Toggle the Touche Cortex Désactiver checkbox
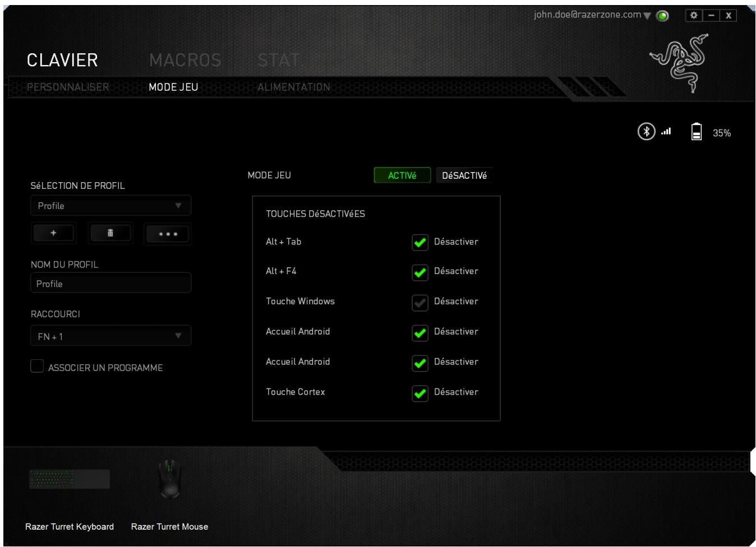 420,393
